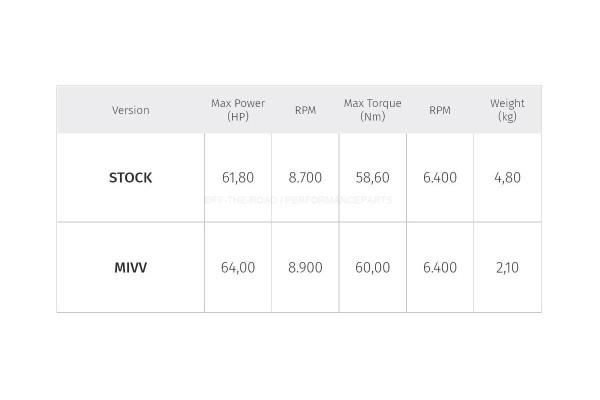Click the Version column header
This screenshot has height=400, width=600.
click(x=130, y=110)
